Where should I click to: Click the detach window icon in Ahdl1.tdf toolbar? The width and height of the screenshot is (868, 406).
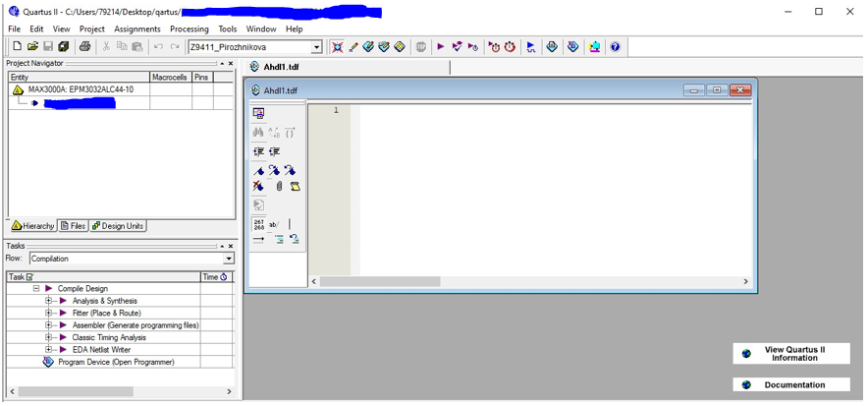(258, 113)
